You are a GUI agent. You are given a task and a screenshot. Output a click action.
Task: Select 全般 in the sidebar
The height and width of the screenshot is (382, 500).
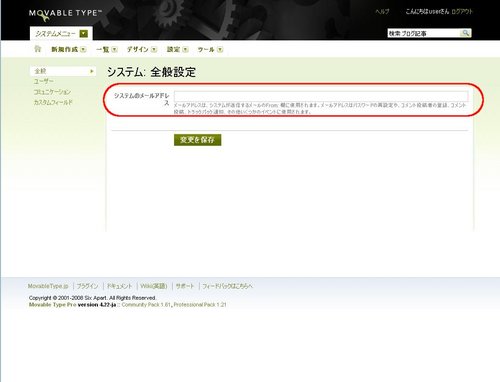pos(63,71)
